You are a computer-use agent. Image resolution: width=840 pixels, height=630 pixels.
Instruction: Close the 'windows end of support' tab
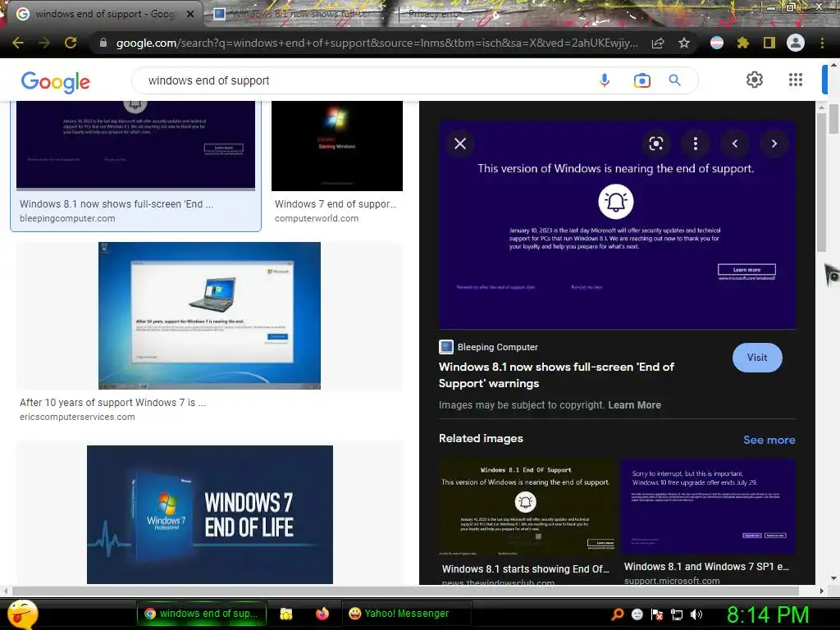click(190, 14)
